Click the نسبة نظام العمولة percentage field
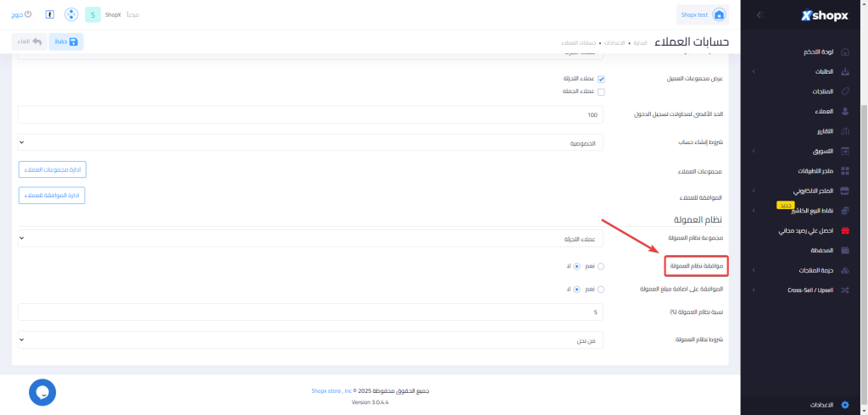 (310, 313)
